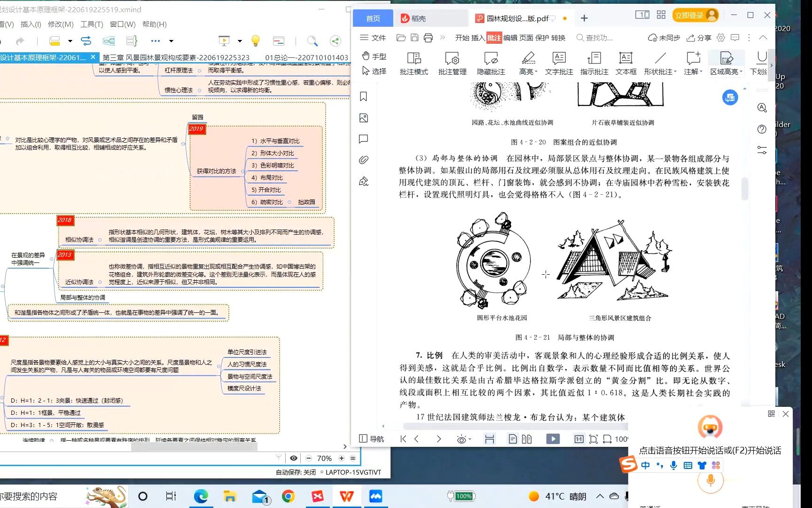Open the 工具(T) menu in XMind
Image resolution: width=812 pixels, height=508 pixels.
tap(92, 24)
